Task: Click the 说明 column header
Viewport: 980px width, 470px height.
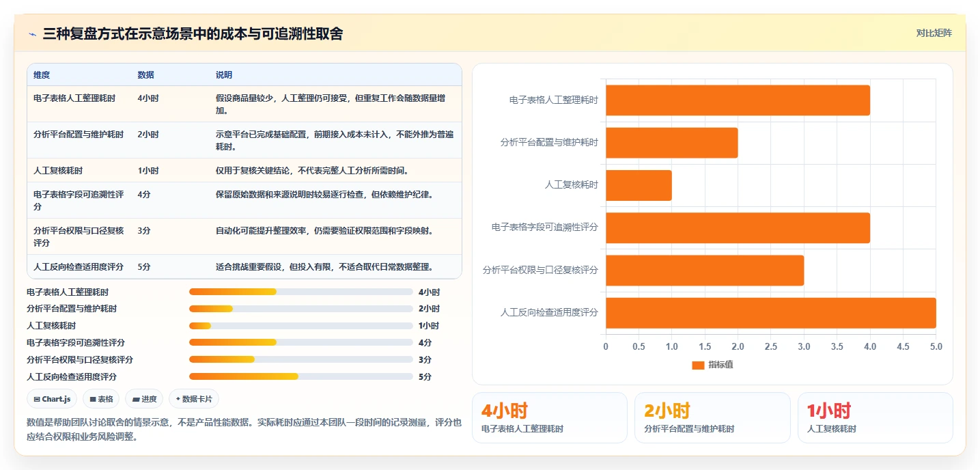Action: pyautogui.click(x=224, y=74)
